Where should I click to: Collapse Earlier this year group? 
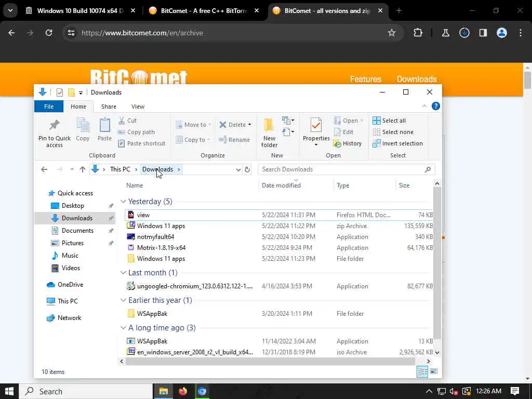point(123,300)
